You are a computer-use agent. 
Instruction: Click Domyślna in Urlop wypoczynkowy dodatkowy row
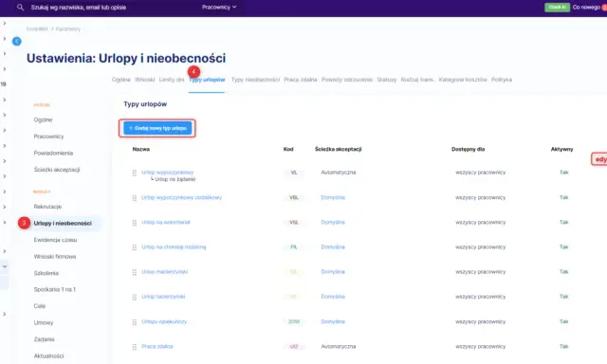[x=333, y=197]
